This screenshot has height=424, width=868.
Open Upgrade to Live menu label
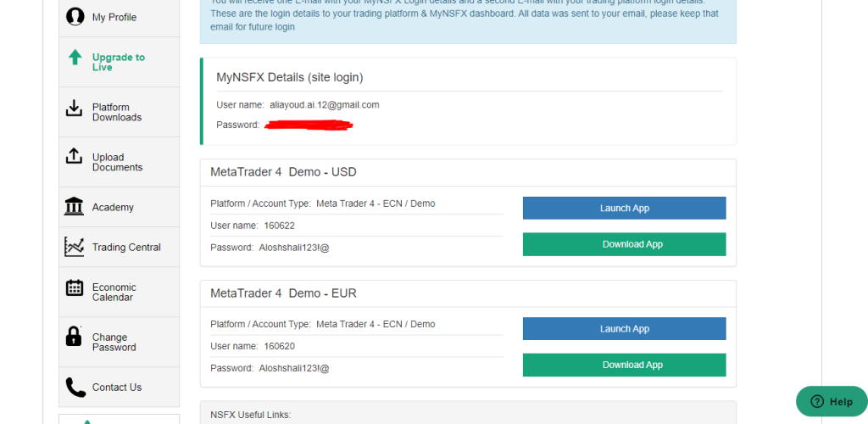click(x=119, y=62)
